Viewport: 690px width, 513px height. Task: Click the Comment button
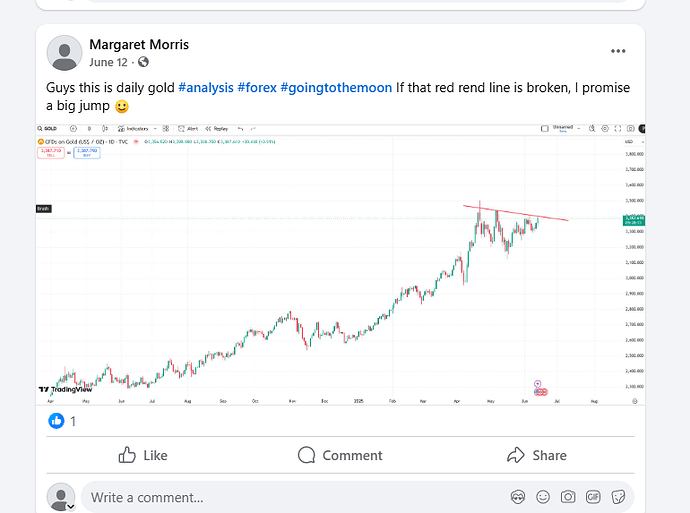tap(340, 455)
